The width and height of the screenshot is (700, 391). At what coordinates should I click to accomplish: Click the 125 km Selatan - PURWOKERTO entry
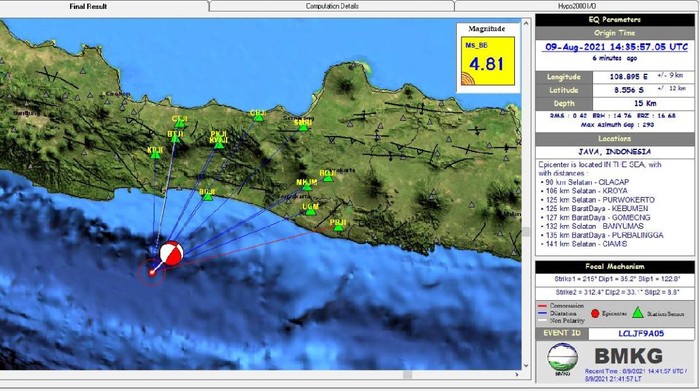[600, 200]
